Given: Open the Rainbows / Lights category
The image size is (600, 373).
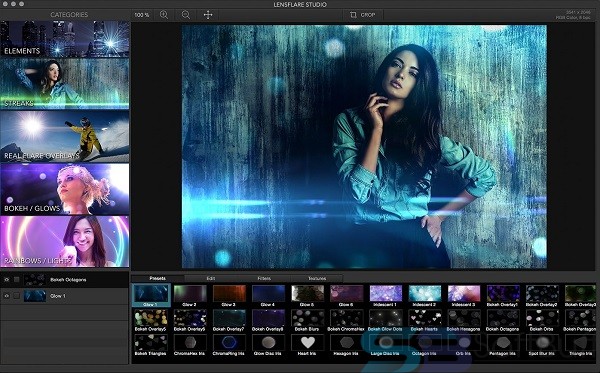Looking at the screenshot, I should pyautogui.click(x=65, y=241).
